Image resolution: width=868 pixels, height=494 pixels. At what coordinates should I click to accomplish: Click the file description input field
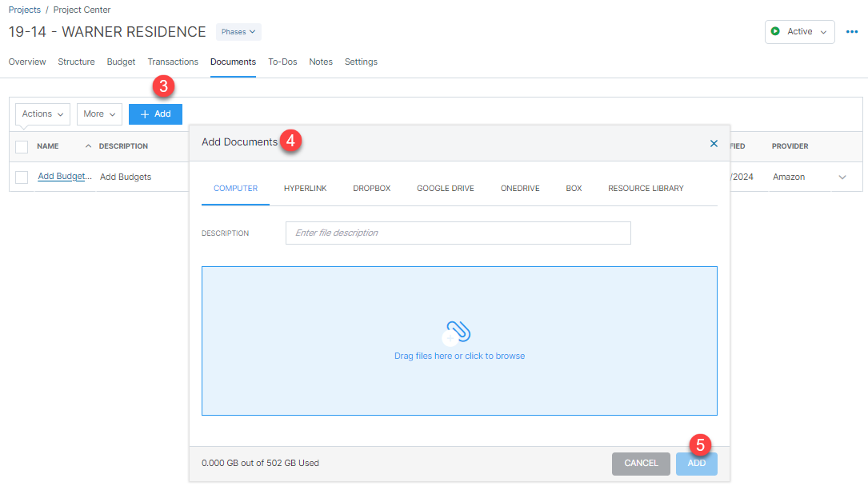pyautogui.click(x=458, y=233)
